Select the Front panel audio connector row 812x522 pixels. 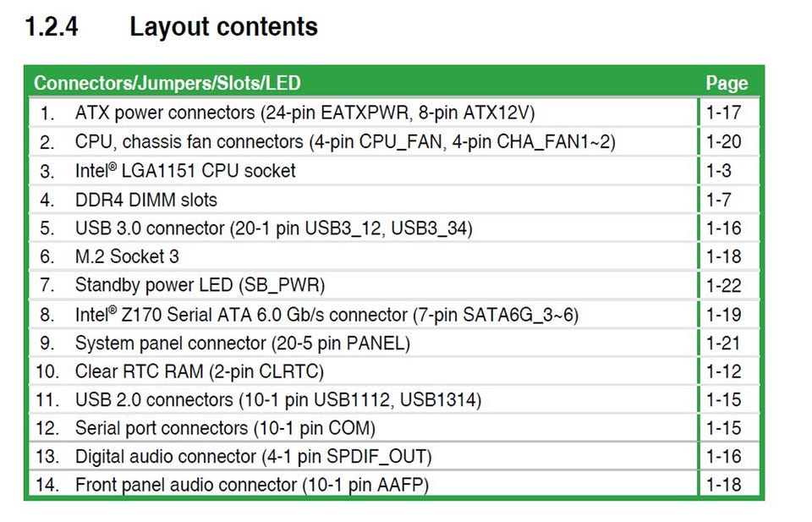(x=251, y=486)
